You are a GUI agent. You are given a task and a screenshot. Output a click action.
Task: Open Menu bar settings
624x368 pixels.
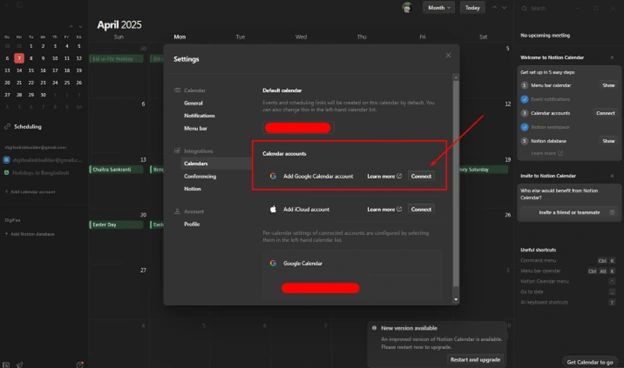(195, 129)
